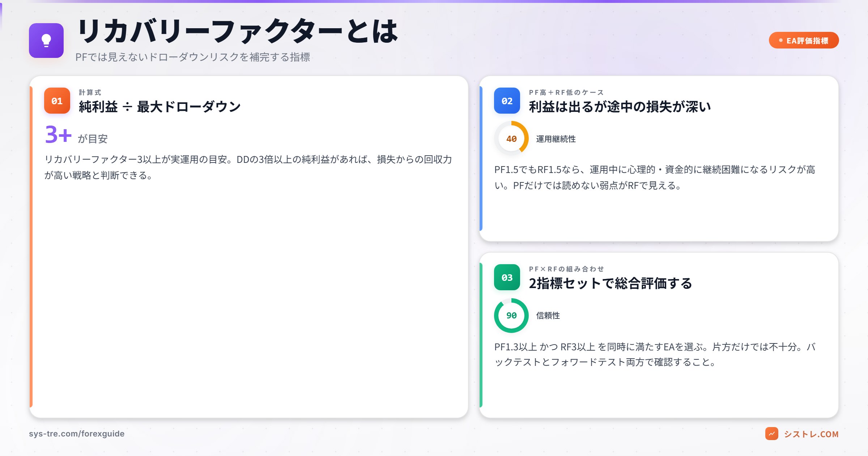Screen dimensions: 868x456
Task: Click the label PF×RFの組み合わせ
Action: pos(566,269)
